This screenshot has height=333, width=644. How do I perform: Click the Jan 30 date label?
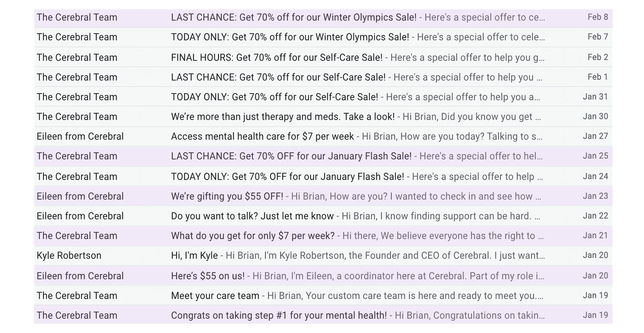pos(595,116)
